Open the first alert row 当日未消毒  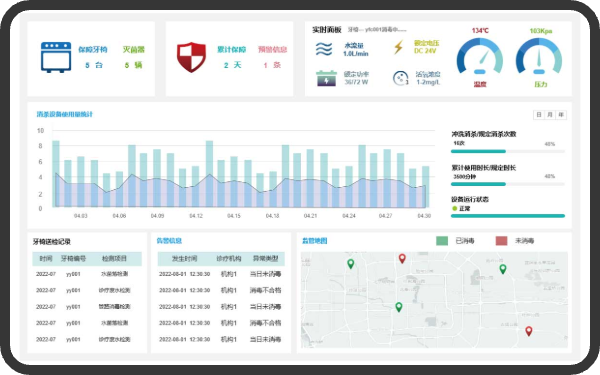(x=221, y=274)
